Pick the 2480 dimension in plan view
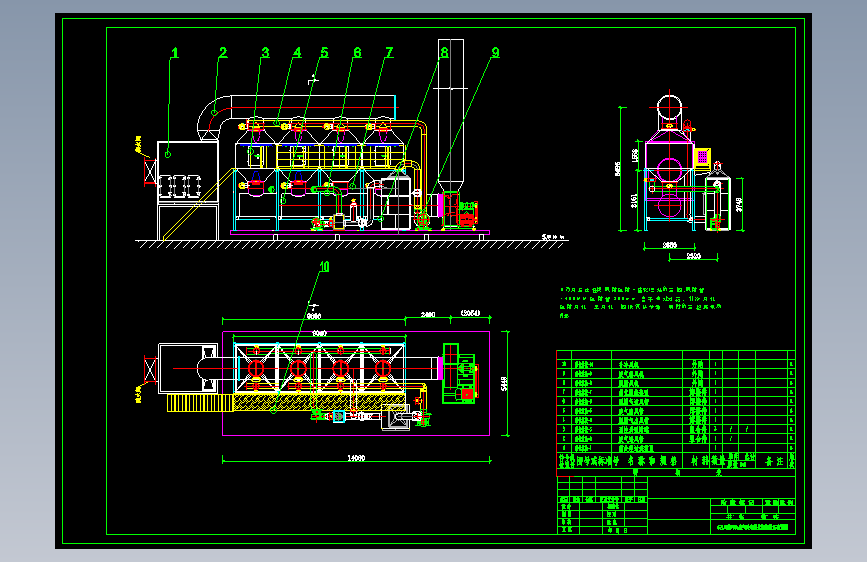867x562 pixels. coord(427,315)
